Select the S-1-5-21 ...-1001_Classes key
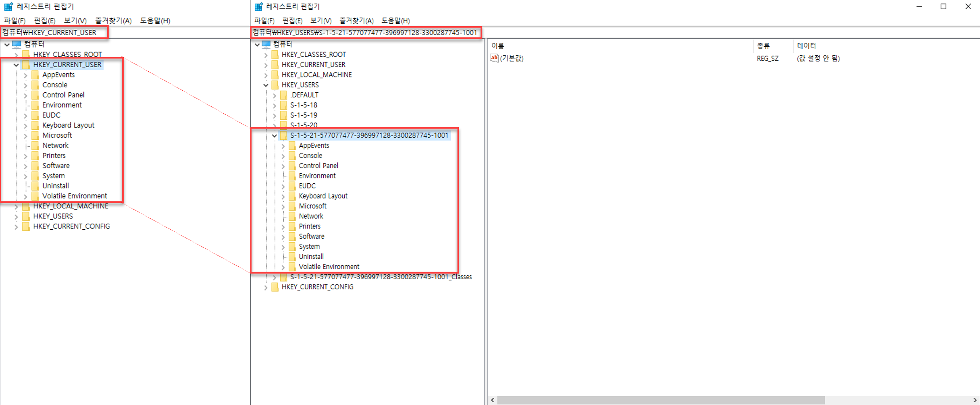 point(381,277)
